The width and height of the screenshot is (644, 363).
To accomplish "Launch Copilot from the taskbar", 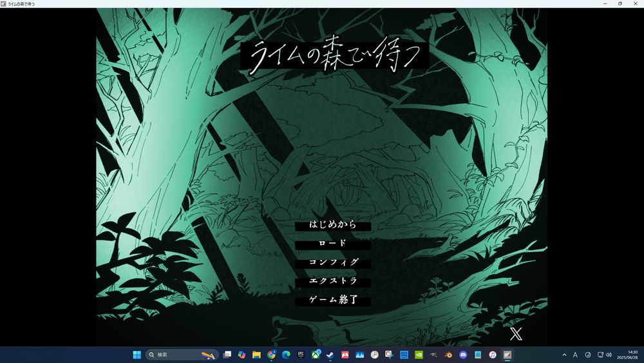I will coord(241,355).
